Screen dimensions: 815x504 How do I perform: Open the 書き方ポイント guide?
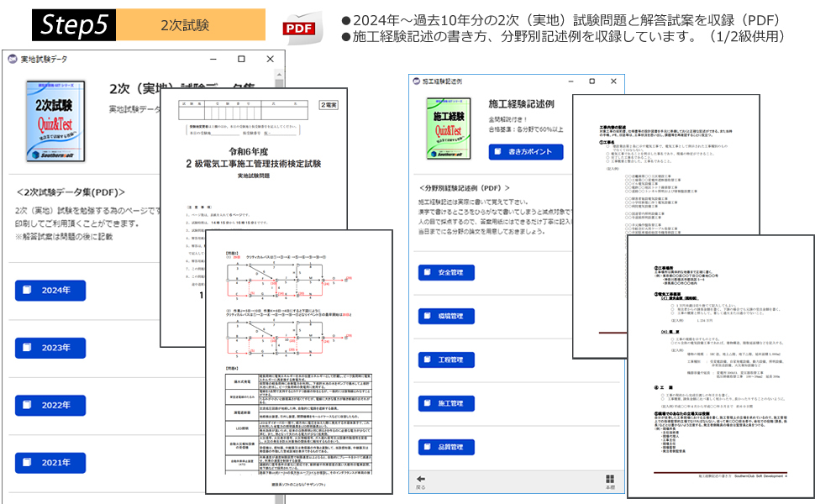click(525, 152)
